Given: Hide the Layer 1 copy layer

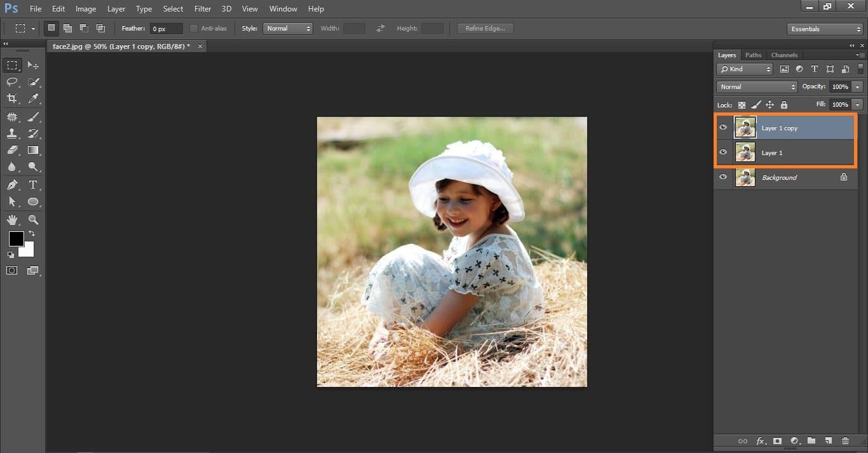Looking at the screenshot, I should point(722,128).
